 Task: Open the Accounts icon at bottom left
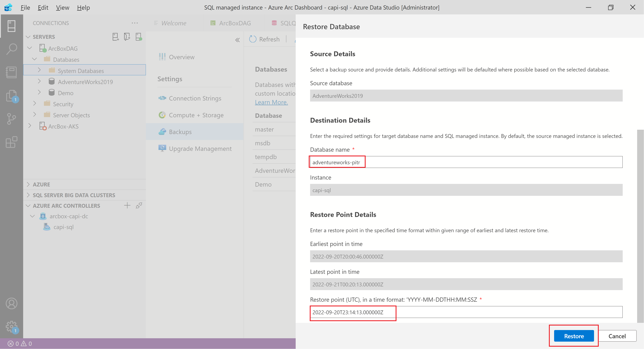pyautogui.click(x=12, y=304)
